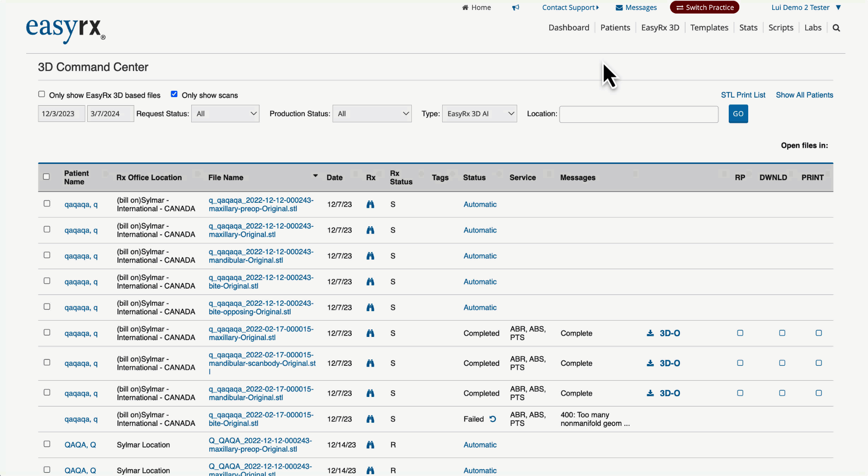Viewport: 868px width, 476px height.
Task: Expand Contact Support menu
Action: pyautogui.click(x=571, y=8)
